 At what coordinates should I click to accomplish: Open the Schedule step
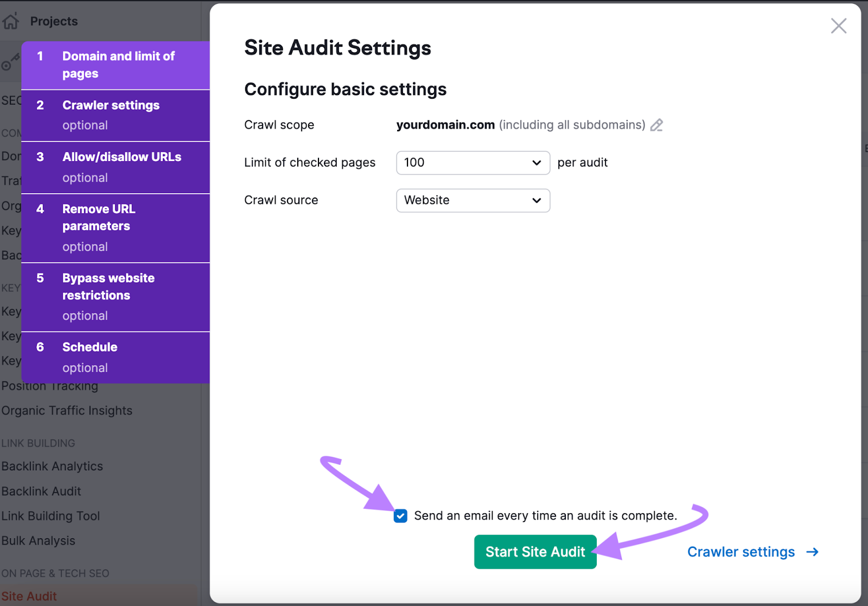116,357
